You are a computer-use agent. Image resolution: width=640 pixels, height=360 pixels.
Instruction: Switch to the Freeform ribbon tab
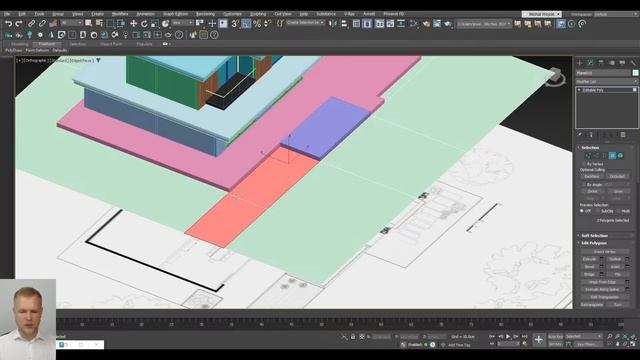coord(47,44)
